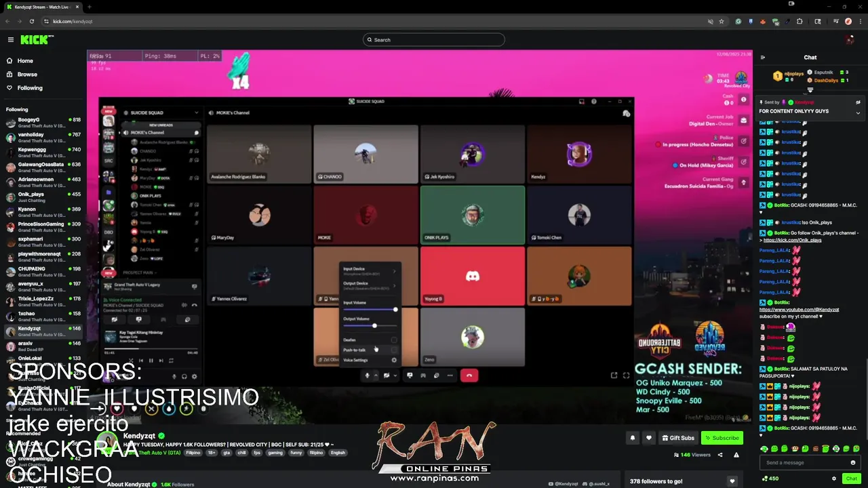Open vanholiday channel in Following list
This screenshot has height=488, width=868.
coord(43,138)
